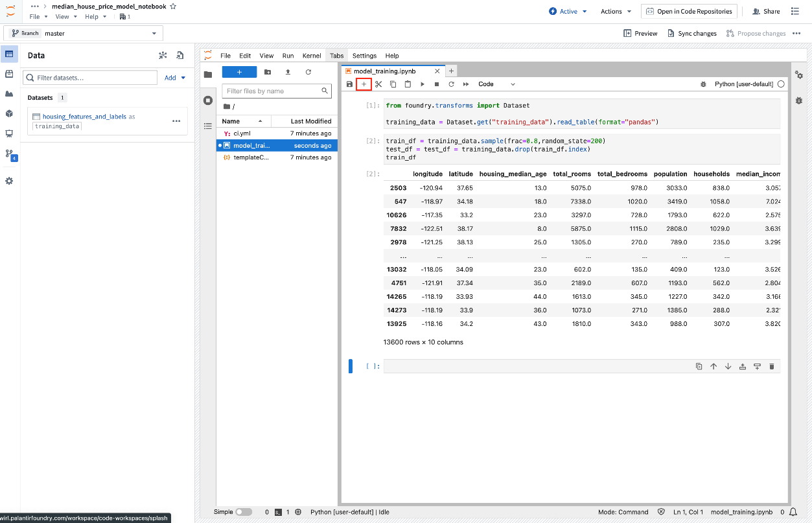Open a new launcher tab with plus

coord(452,71)
